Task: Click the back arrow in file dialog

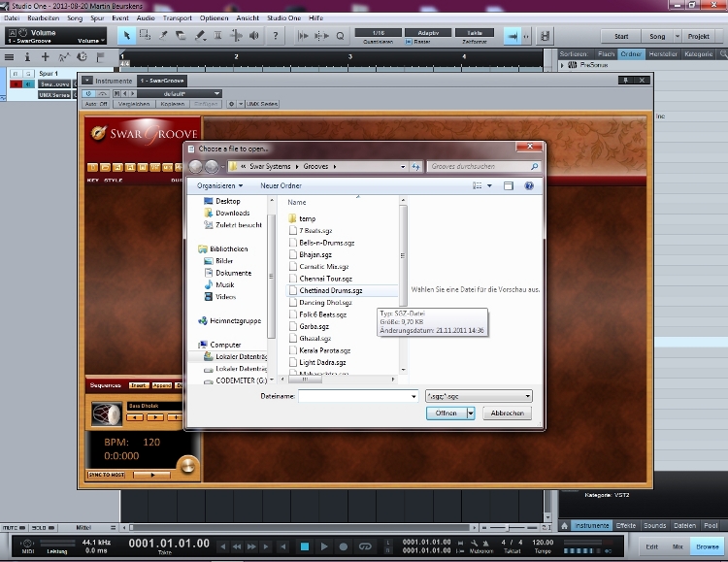Action: coord(195,166)
